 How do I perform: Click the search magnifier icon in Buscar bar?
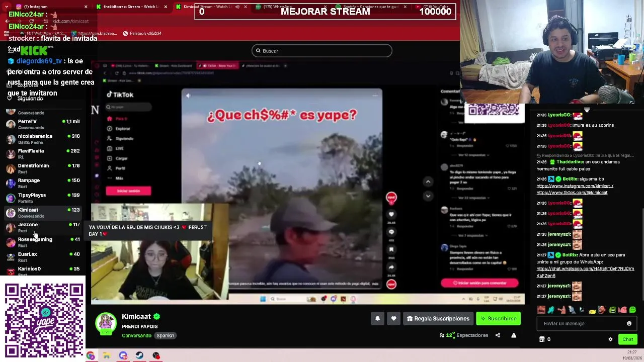pos(258,51)
